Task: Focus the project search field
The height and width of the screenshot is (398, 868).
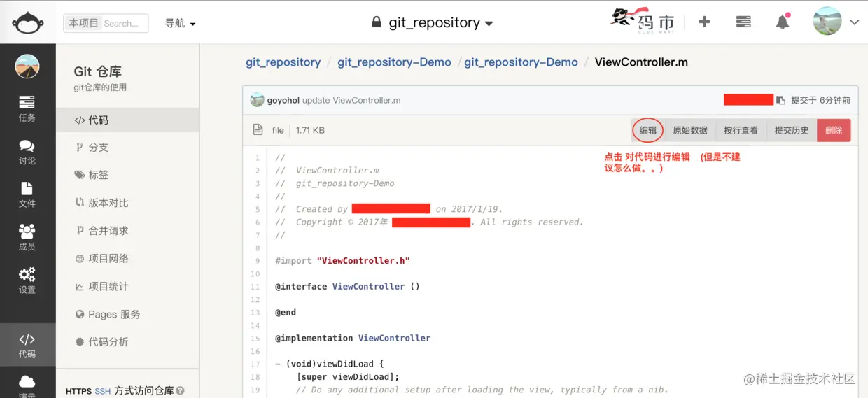Action: coord(106,23)
